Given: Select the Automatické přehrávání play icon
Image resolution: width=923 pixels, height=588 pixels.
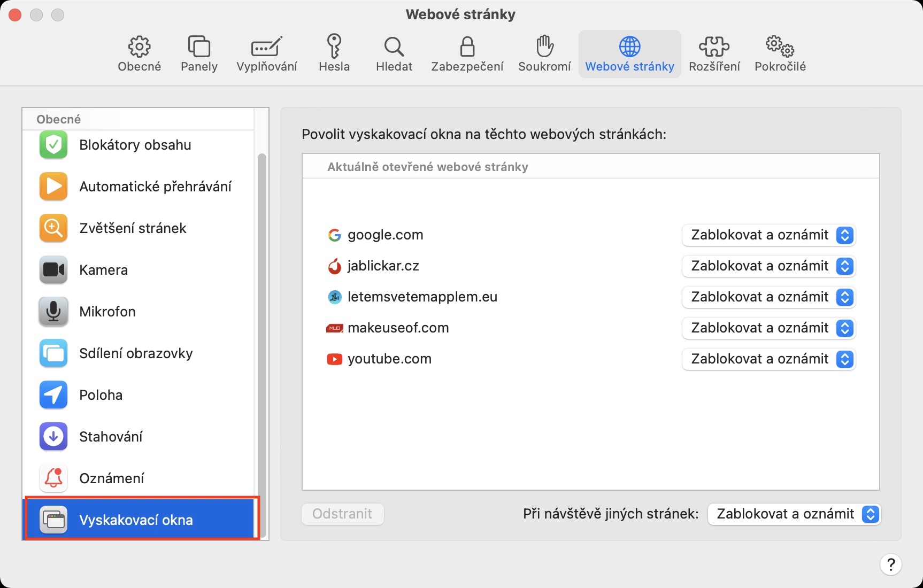Looking at the screenshot, I should [53, 187].
